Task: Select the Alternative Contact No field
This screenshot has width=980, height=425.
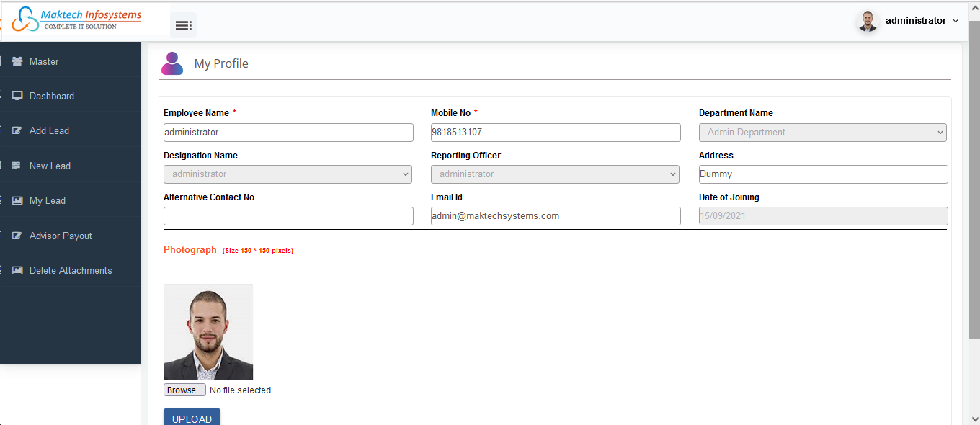Action: [x=288, y=216]
